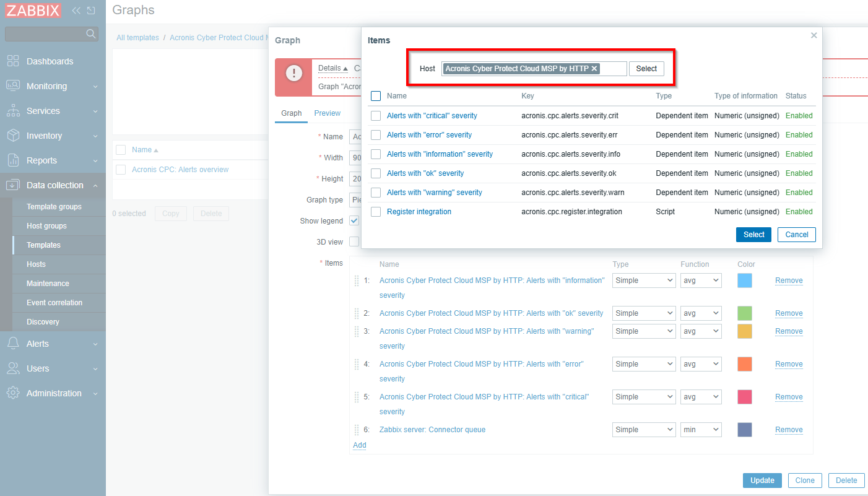Viewport: 868px width, 496px height.
Task: Click the Update button
Action: click(x=762, y=481)
